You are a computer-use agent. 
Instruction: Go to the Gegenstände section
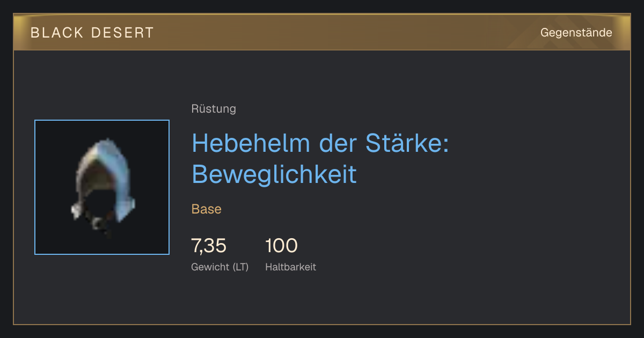point(576,33)
